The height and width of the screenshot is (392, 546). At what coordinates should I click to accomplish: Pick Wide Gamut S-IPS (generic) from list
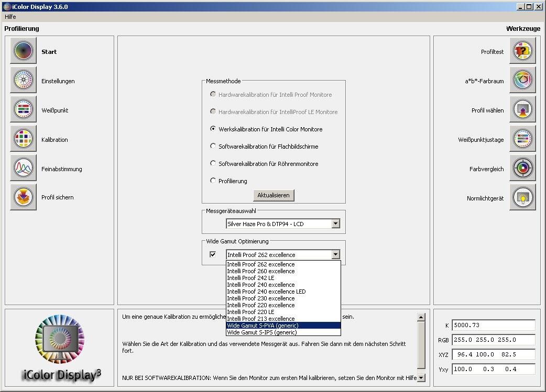(262, 332)
